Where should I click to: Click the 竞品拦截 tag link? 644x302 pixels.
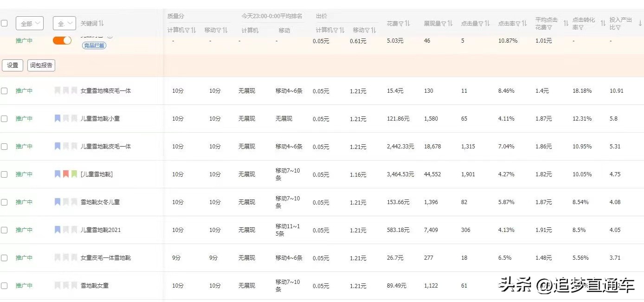(x=94, y=45)
